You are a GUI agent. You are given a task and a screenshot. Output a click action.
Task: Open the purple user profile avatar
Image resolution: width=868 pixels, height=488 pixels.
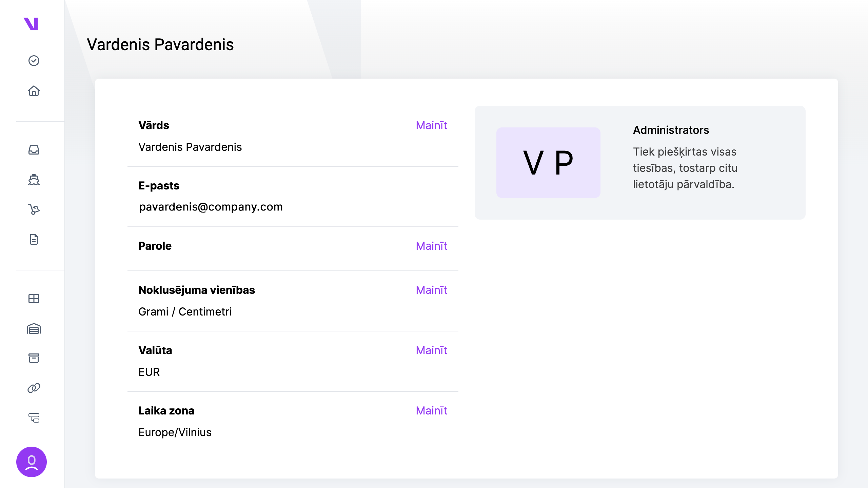(x=32, y=462)
